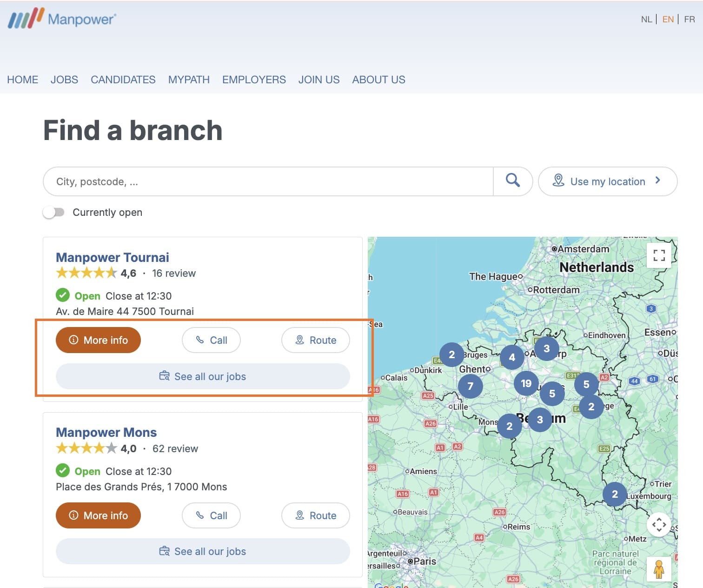Open the CANDIDATES menu
Viewport: 703px width, 588px height.
coord(123,80)
